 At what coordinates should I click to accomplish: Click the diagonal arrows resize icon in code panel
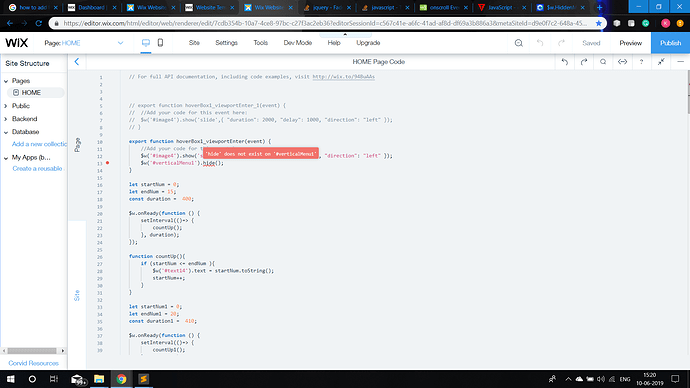(x=661, y=62)
